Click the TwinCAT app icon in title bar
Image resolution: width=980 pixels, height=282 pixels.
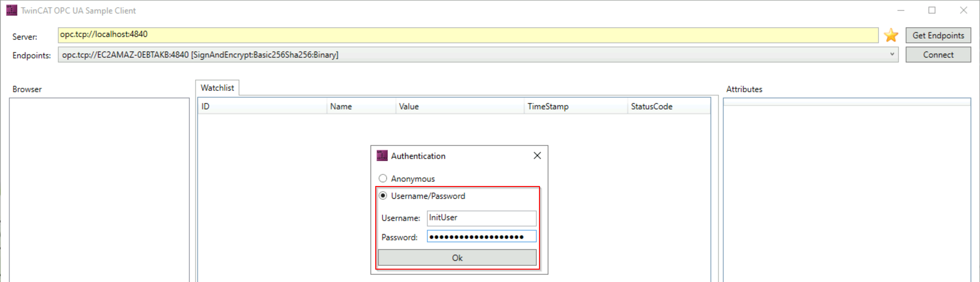tap(11, 10)
